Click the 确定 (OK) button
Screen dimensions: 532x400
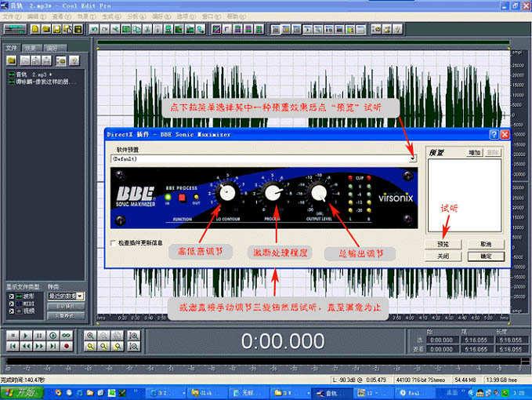point(486,256)
